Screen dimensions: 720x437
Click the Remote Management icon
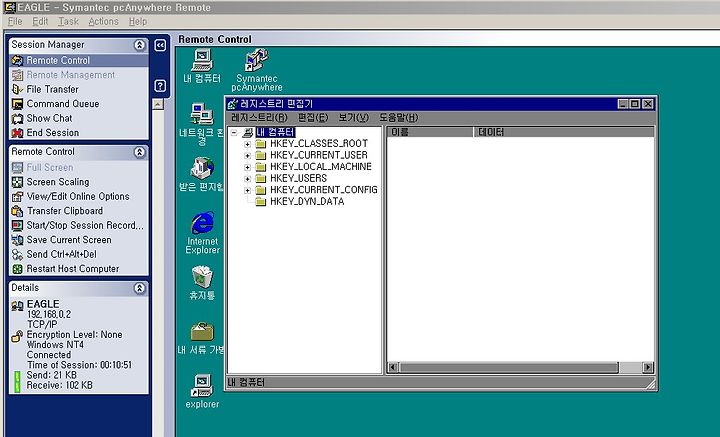point(17,75)
